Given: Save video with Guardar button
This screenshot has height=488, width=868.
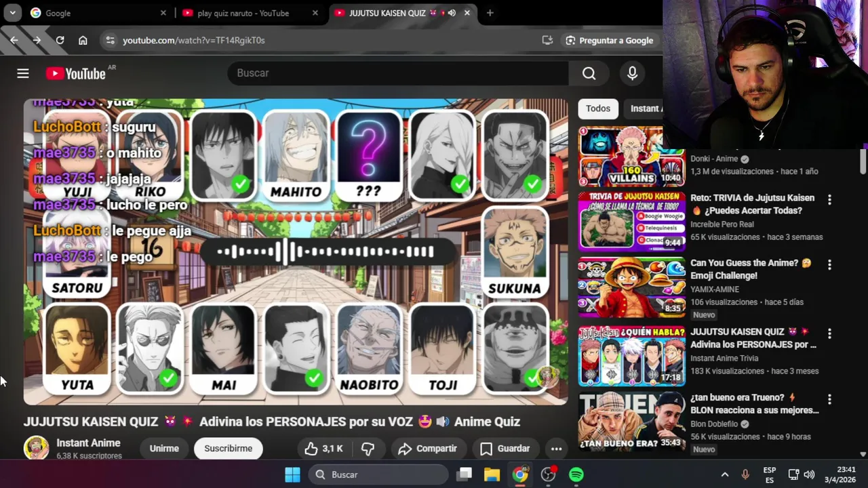Looking at the screenshot, I should point(505,449).
